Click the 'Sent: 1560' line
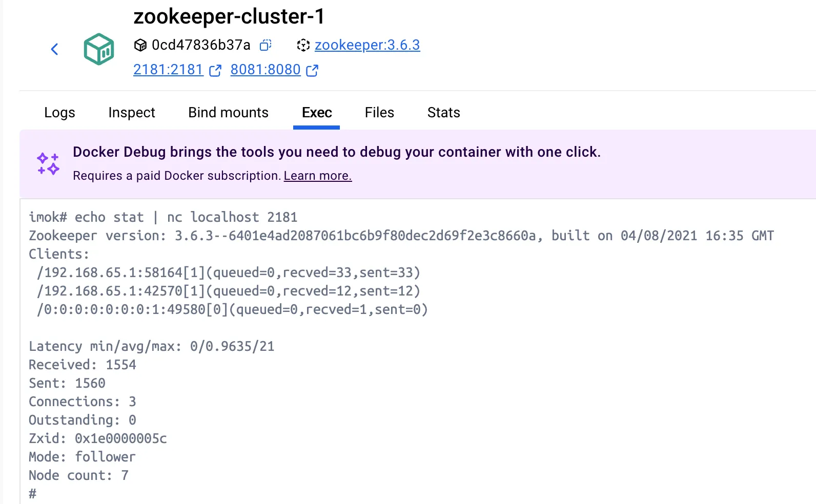The image size is (816, 504). click(x=67, y=383)
